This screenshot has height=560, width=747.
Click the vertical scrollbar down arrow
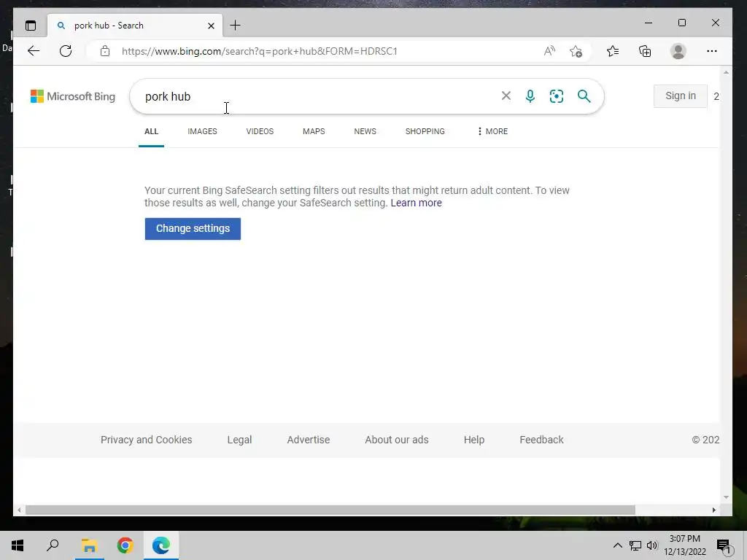click(726, 497)
